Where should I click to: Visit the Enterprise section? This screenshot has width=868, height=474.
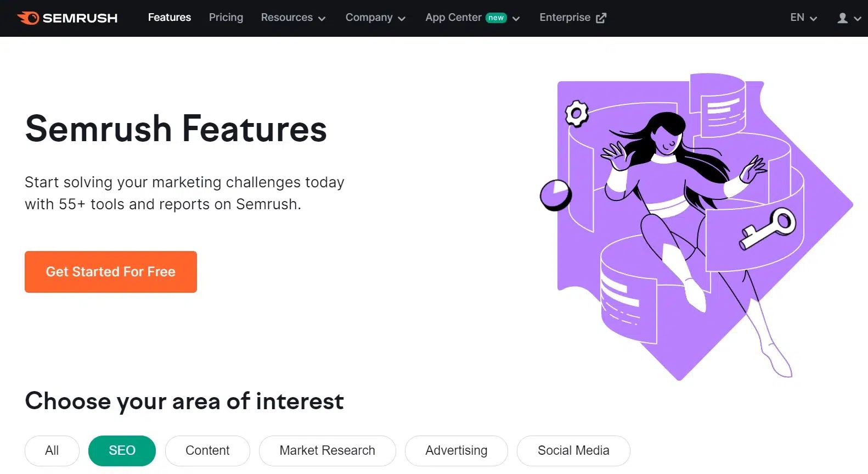click(565, 18)
